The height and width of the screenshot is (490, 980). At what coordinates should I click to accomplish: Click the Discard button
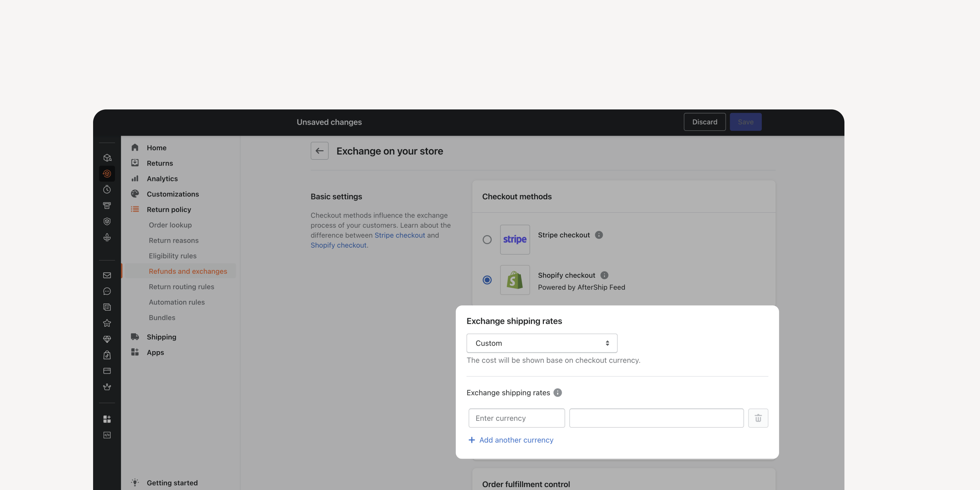[705, 122]
